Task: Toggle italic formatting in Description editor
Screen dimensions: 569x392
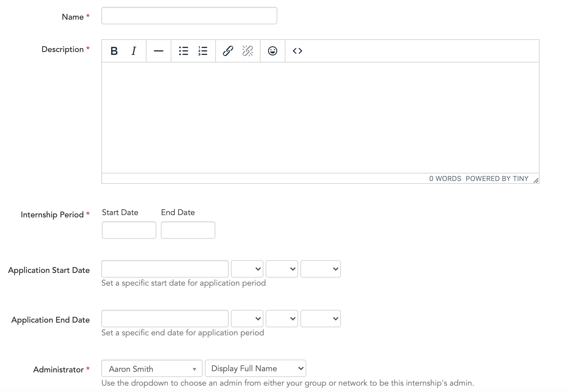Action: pos(134,51)
